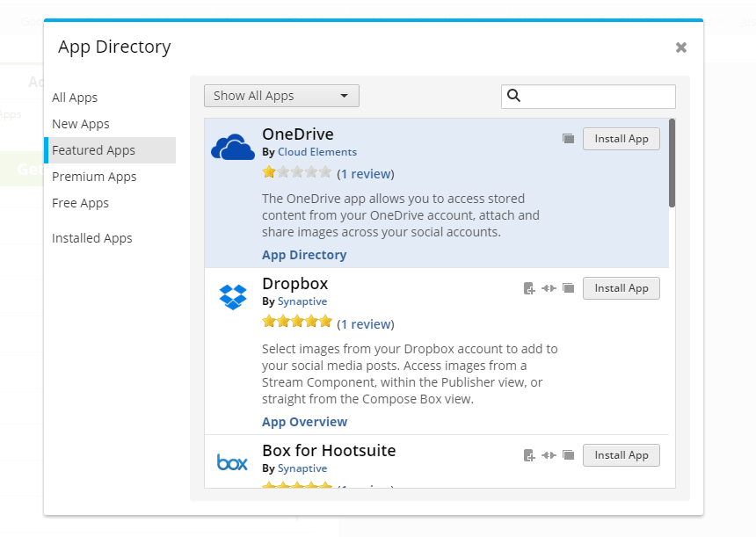756x537 pixels.
Task: Click the OneDrive description text
Action: 401,215
